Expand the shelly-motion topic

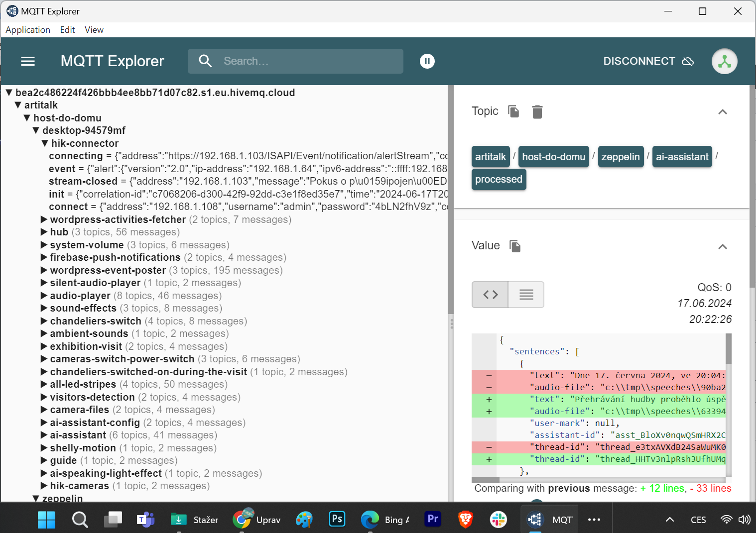click(x=44, y=448)
